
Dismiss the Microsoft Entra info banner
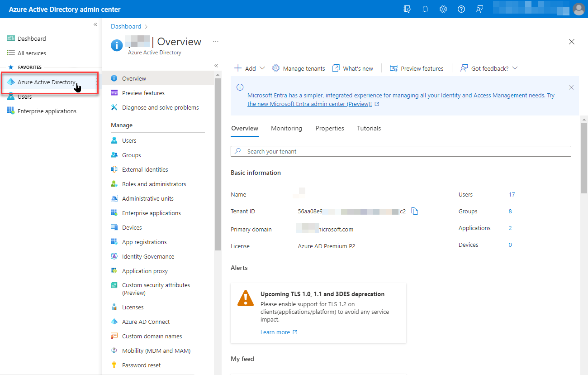click(571, 87)
